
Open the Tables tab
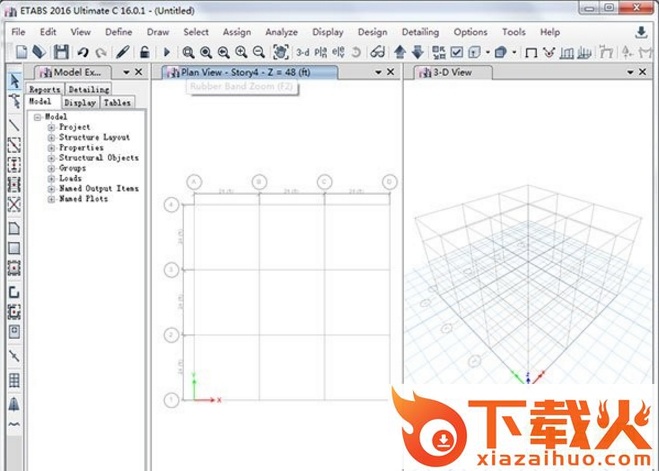116,103
